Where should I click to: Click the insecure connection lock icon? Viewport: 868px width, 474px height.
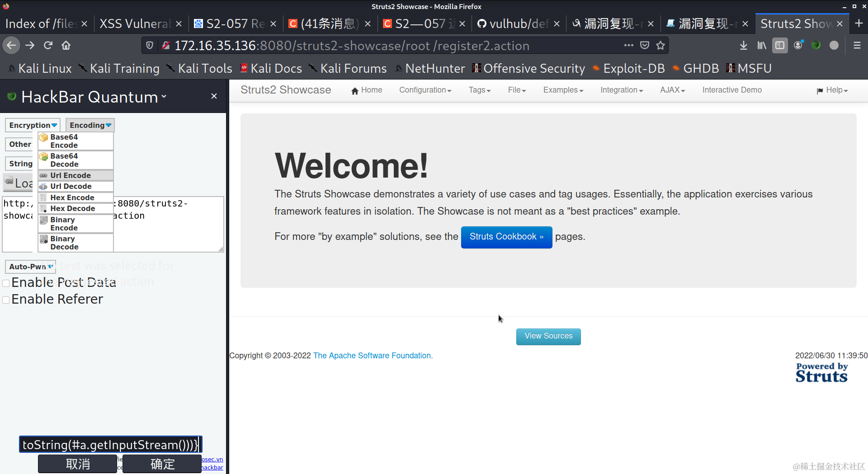coord(166,45)
